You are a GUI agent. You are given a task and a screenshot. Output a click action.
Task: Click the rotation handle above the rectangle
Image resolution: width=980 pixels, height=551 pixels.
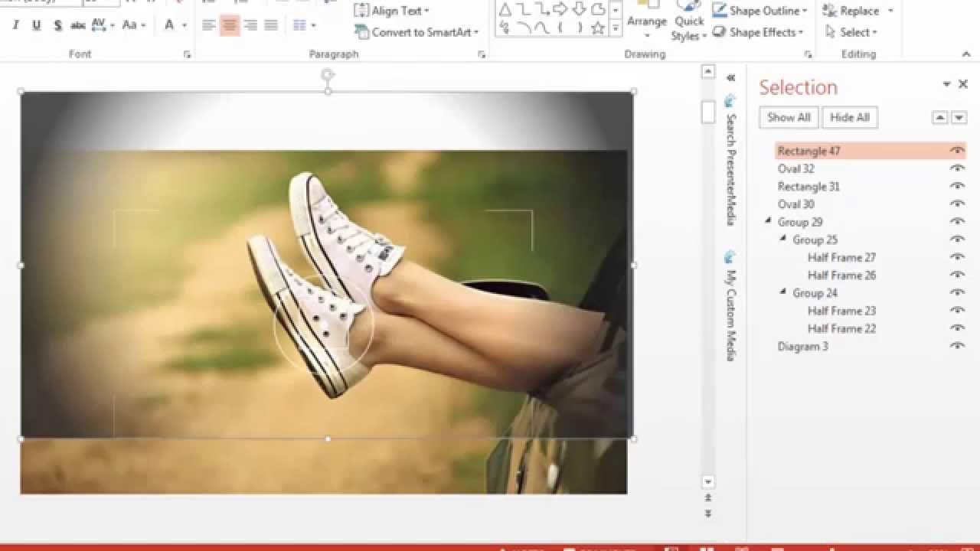pyautogui.click(x=328, y=74)
